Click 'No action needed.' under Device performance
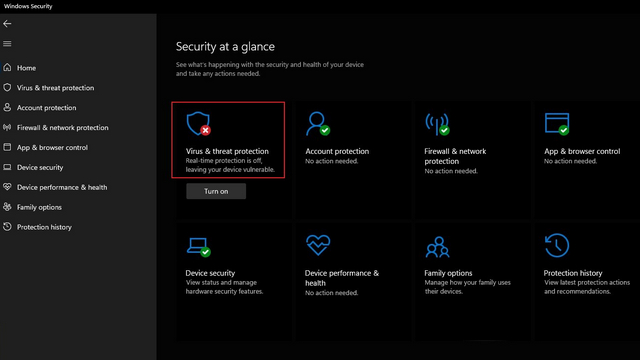The image size is (640, 360). tap(331, 293)
